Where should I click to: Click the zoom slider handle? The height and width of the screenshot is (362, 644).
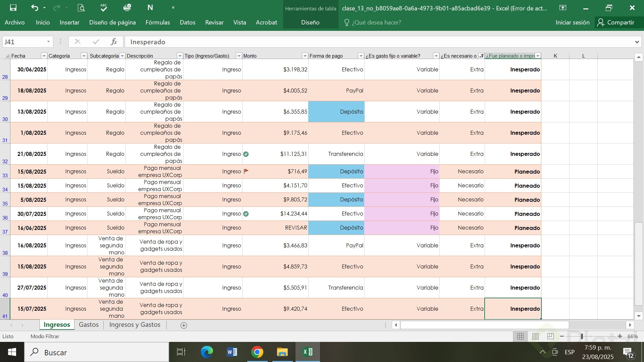pos(582,336)
